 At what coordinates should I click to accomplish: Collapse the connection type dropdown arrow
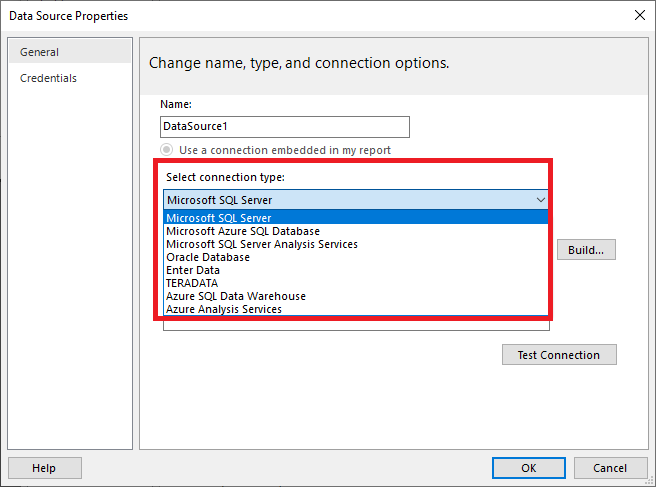[540, 200]
